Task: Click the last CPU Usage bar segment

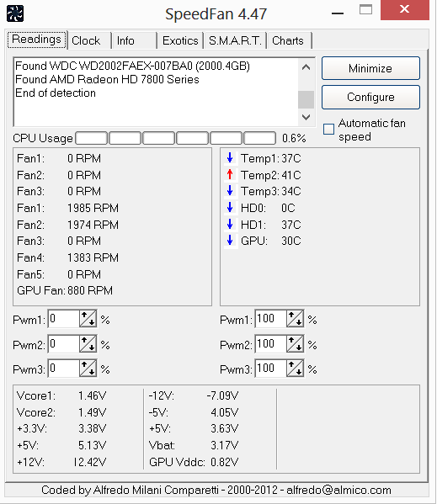Action: [260, 138]
